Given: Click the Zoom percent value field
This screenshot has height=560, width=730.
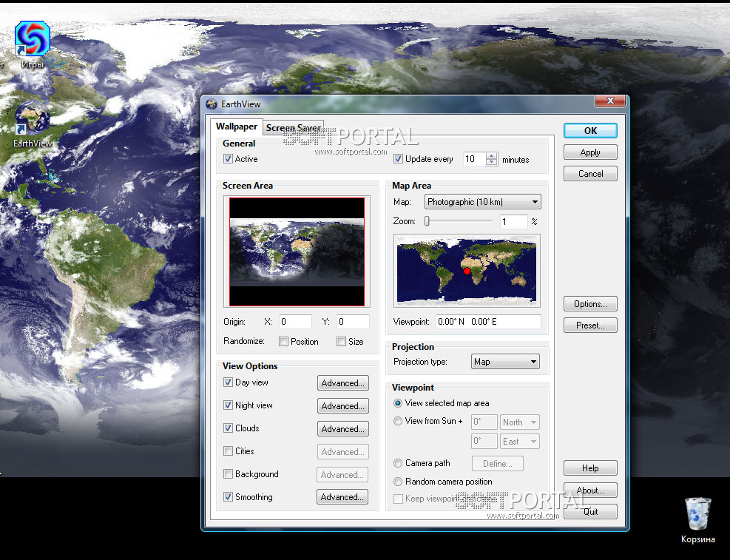Looking at the screenshot, I should [513, 222].
